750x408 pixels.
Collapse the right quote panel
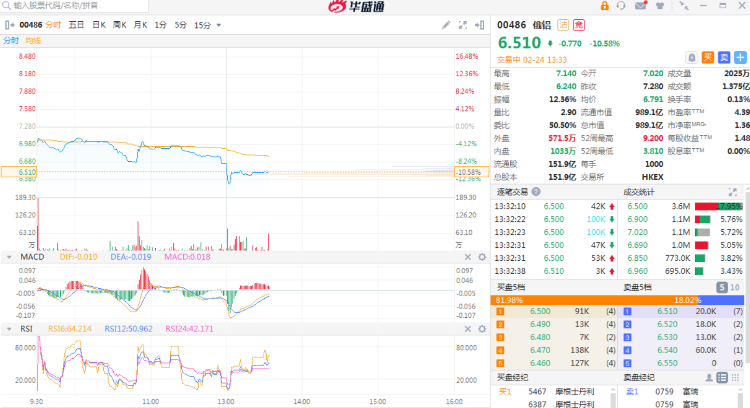click(479, 25)
